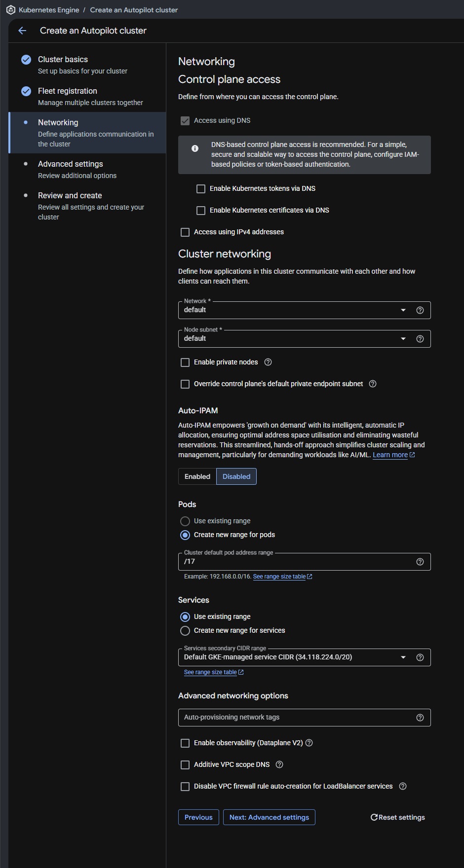464x868 pixels.
Task: Check Disable VPC firewall rule auto-creation for LoadBalancer
Action: 185,787
